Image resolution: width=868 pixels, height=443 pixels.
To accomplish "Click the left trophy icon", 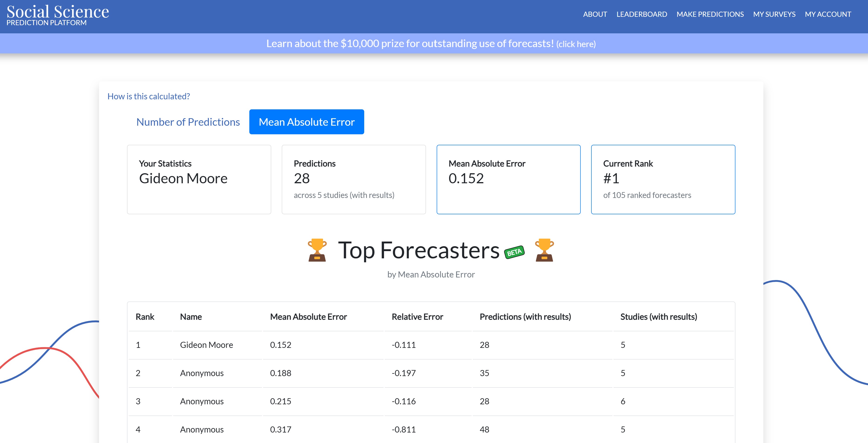I will pos(317,250).
